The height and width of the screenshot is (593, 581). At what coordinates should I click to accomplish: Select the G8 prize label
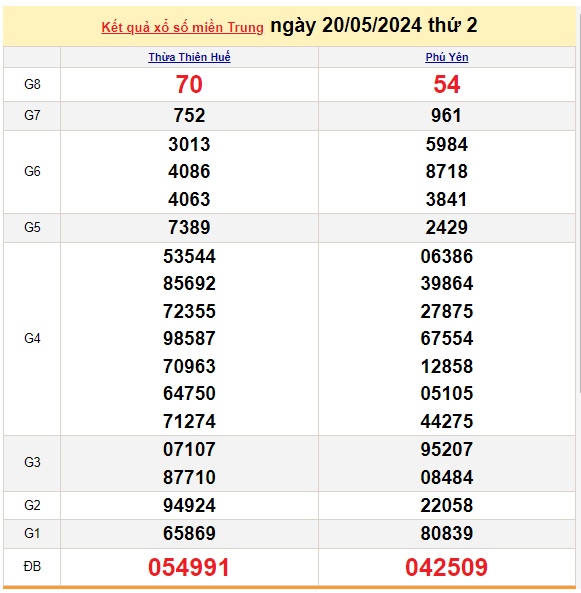click(32, 84)
